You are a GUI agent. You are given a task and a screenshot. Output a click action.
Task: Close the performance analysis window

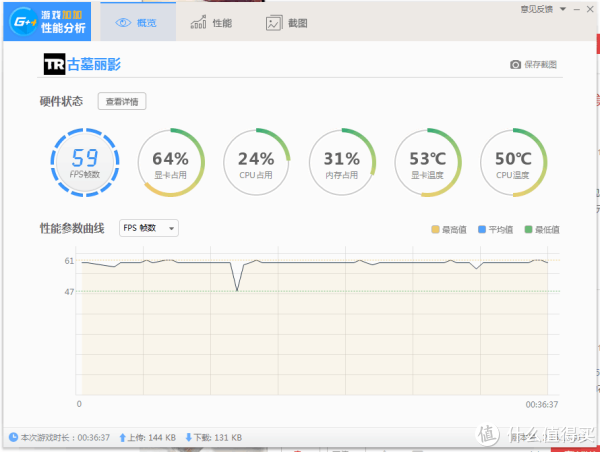click(590, 9)
